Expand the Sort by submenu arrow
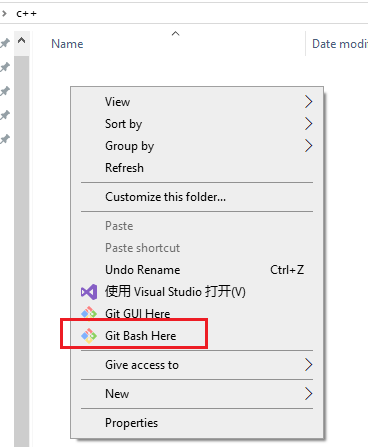 [308, 124]
